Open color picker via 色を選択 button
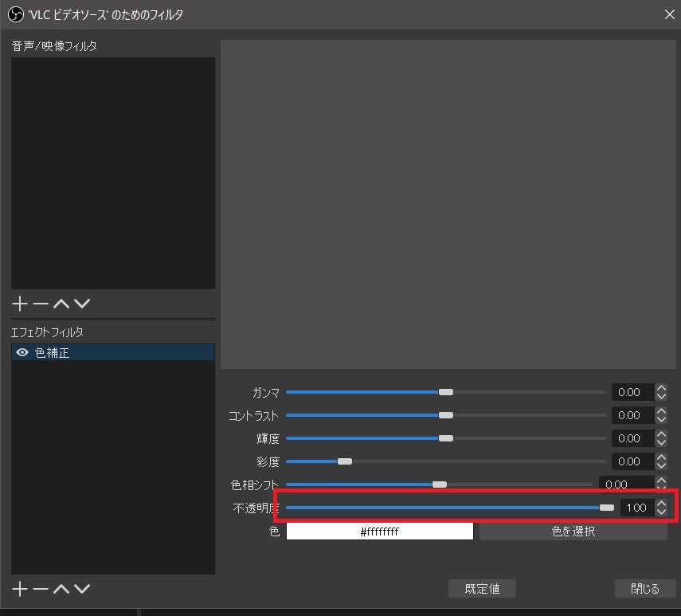This screenshot has height=616, width=681. pyautogui.click(x=573, y=532)
